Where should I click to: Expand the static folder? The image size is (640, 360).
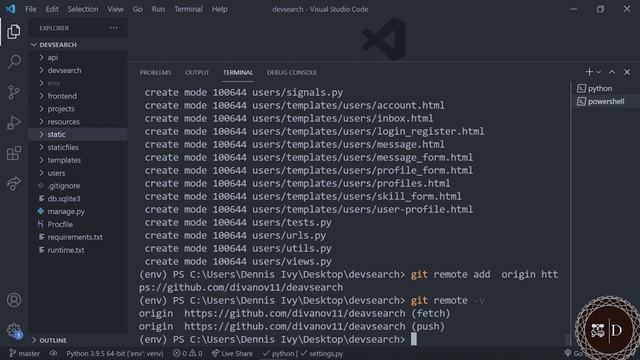(x=78, y=134)
